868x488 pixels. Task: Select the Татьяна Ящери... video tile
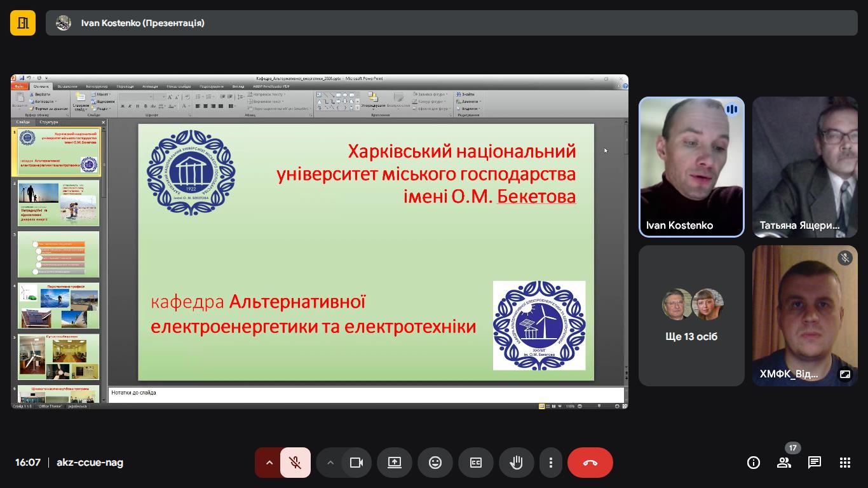(x=805, y=167)
